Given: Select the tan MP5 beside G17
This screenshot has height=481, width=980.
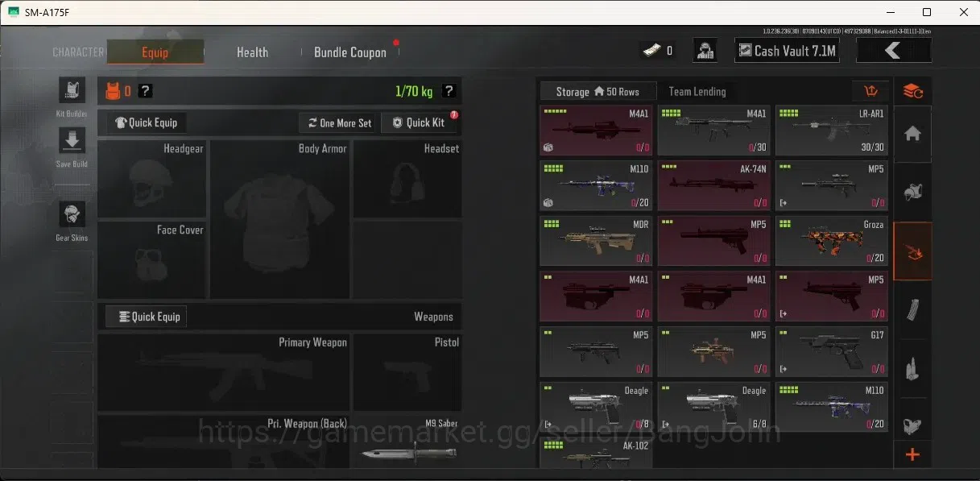Looking at the screenshot, I should point(714,351).
